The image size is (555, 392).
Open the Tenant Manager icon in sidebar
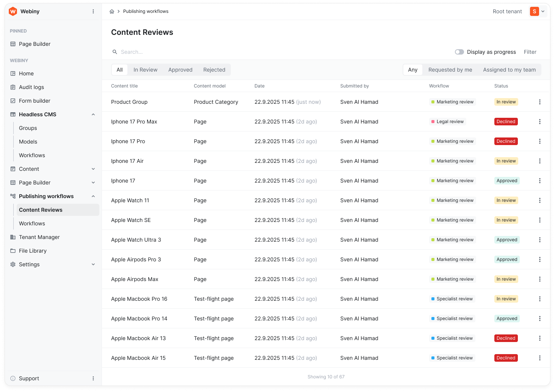[x=13, y=237]
